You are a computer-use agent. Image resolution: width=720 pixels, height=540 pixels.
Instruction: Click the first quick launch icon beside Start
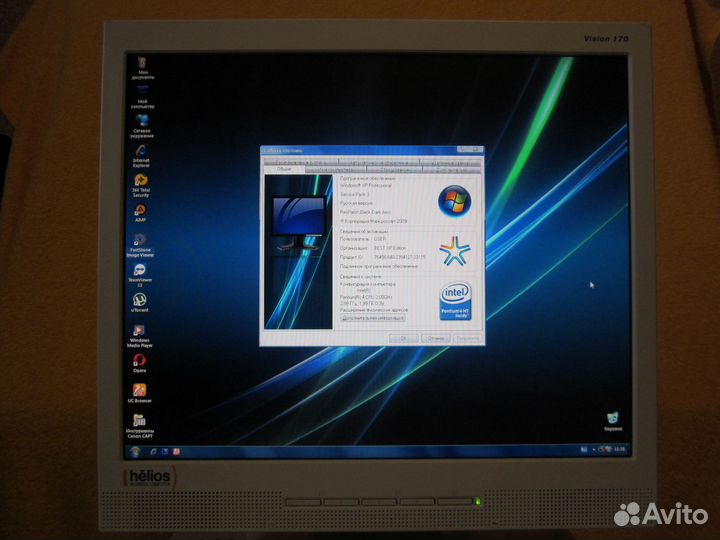(153, 452)
